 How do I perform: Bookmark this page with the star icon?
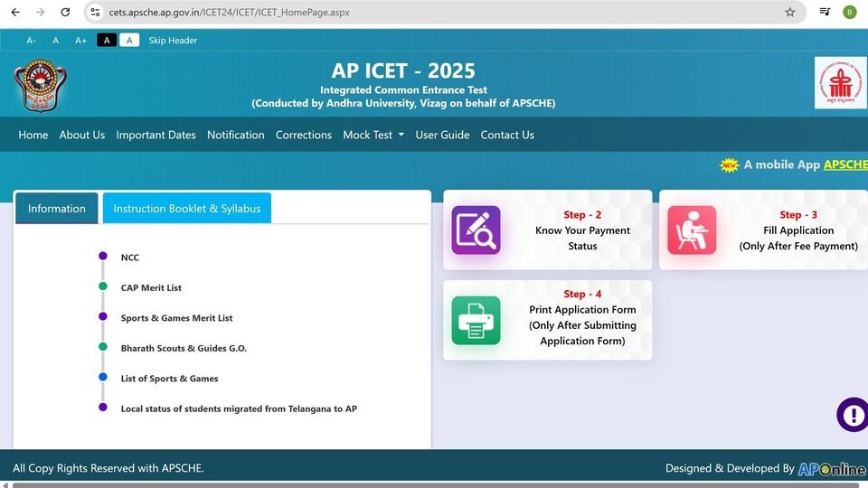coord(790,12)
